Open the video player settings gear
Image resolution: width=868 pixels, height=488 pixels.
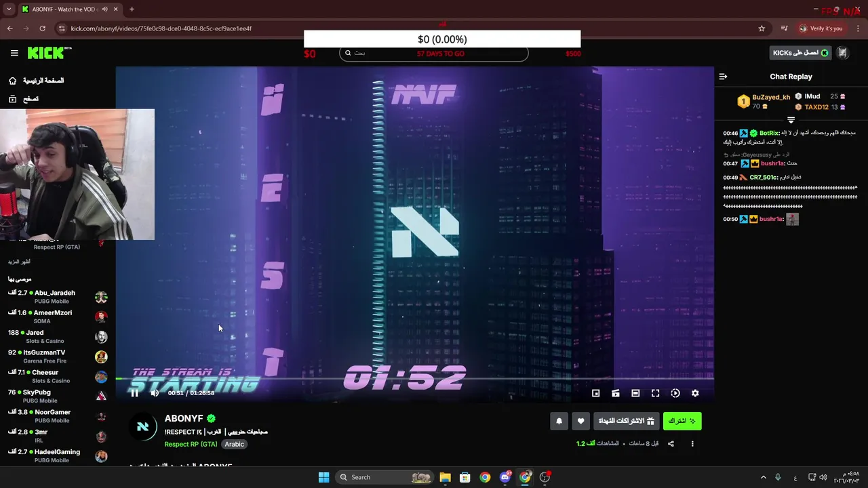tap(695, 393)
